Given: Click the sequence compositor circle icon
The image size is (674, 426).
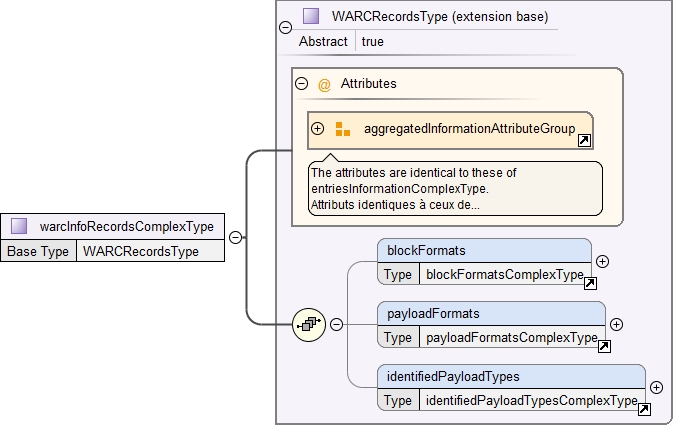Looking at the screenshot, I should 309,325.
